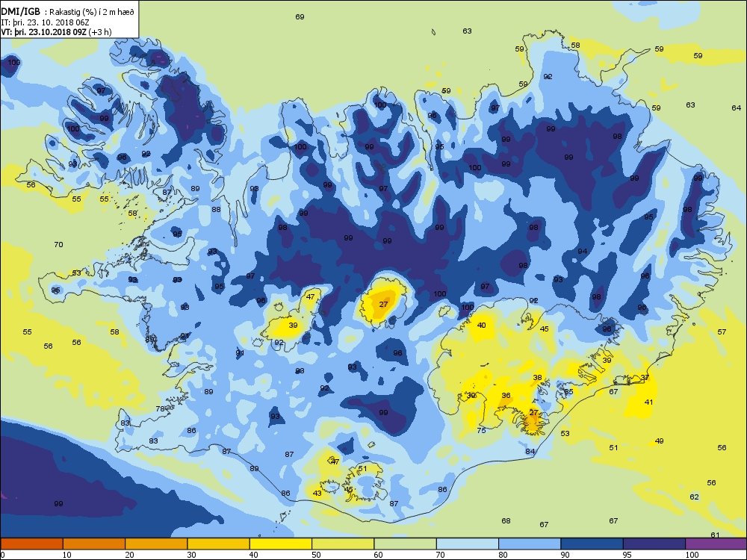
Task: Select the 'IT: þri. 23. 10. 2018 06Z' line
Action: click(x=46, y=22)
